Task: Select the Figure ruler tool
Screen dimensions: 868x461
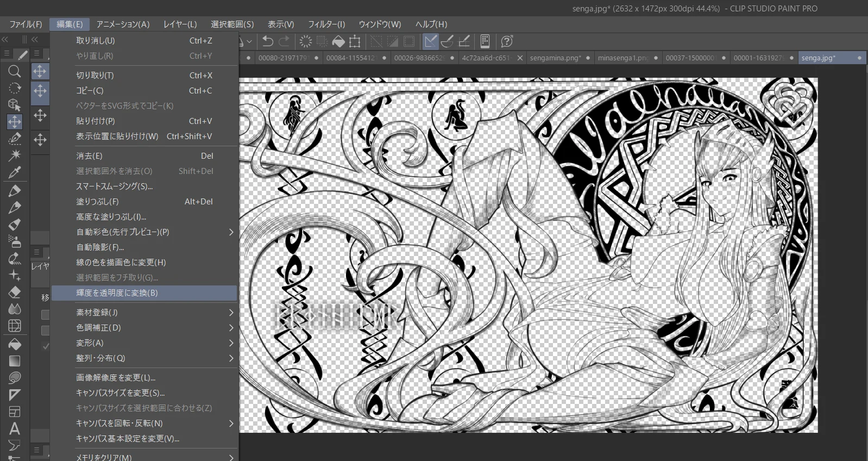Action: (x=15, y=395)
